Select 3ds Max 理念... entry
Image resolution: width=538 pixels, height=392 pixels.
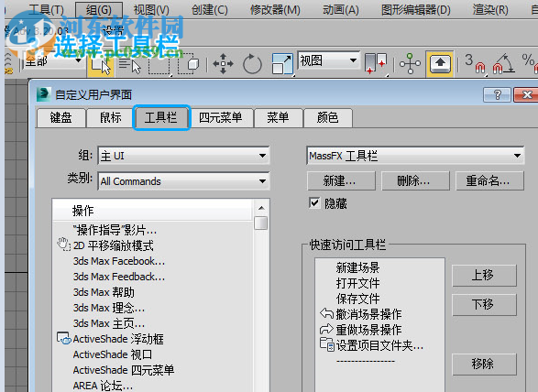(109, 308)
